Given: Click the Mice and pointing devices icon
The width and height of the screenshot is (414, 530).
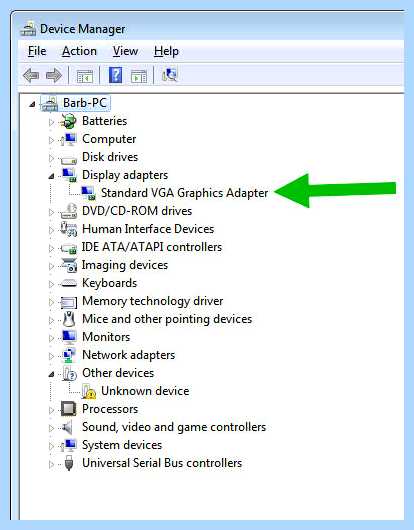Looking at the screenshot, I should pos(69,319).
